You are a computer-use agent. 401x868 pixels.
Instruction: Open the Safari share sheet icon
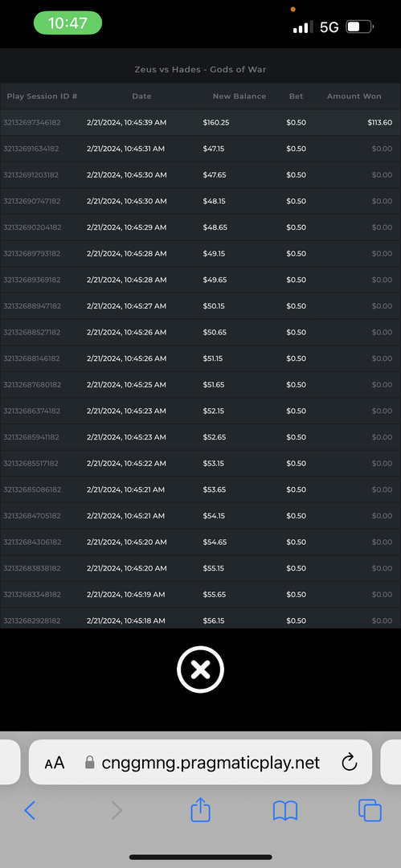[x=201, y=810]
